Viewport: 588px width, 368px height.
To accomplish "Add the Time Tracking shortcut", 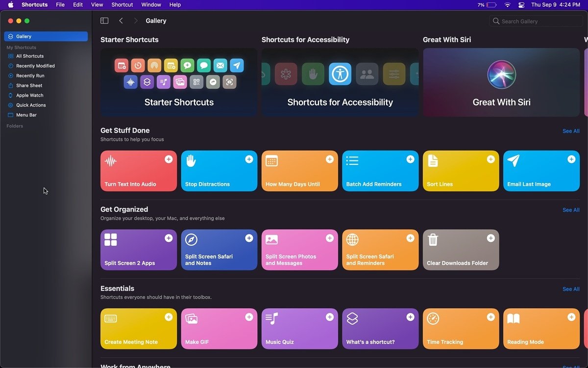I will tap(490, 317).
